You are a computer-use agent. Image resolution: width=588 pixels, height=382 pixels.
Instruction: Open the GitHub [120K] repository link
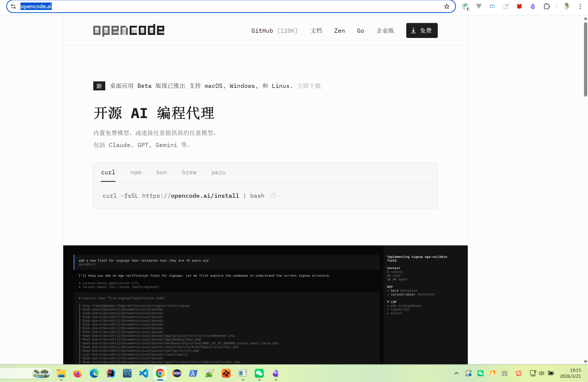tap(274, 30)
